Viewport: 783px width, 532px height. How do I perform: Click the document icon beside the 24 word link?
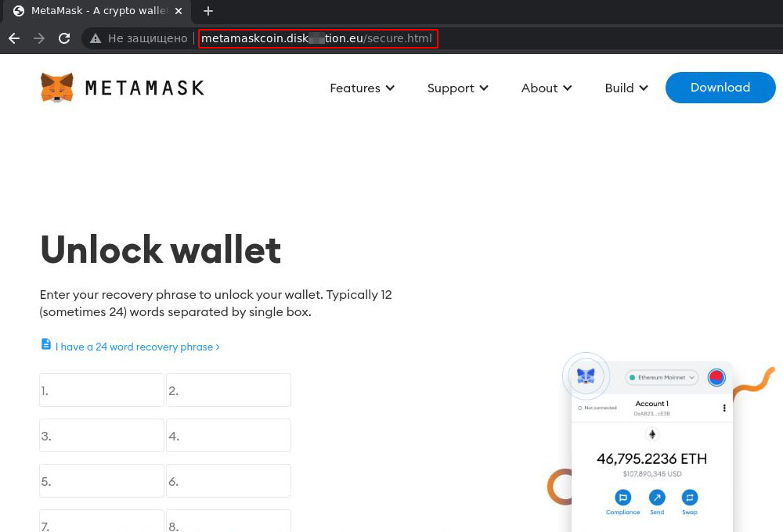point(46,344)
